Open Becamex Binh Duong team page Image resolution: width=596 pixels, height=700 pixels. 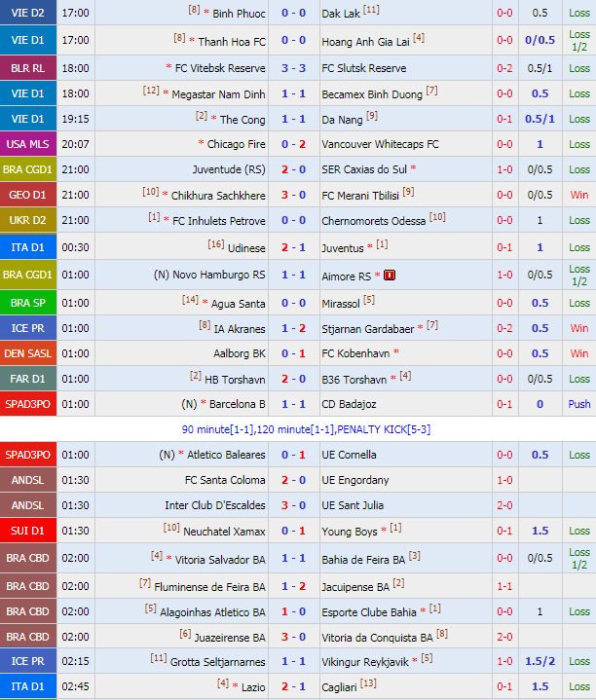point(372,94)
